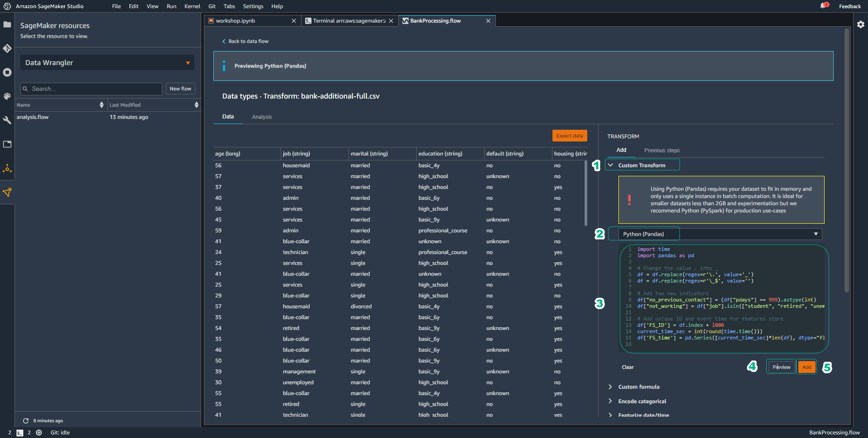The image size is (868, 438).
Task: Click the Clear button
Action: [628, 367]
